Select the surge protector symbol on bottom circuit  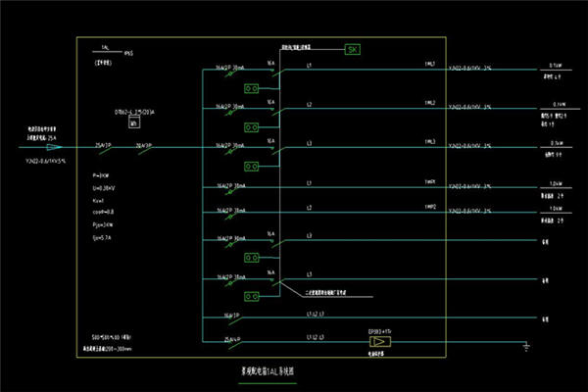pos(380,342)
